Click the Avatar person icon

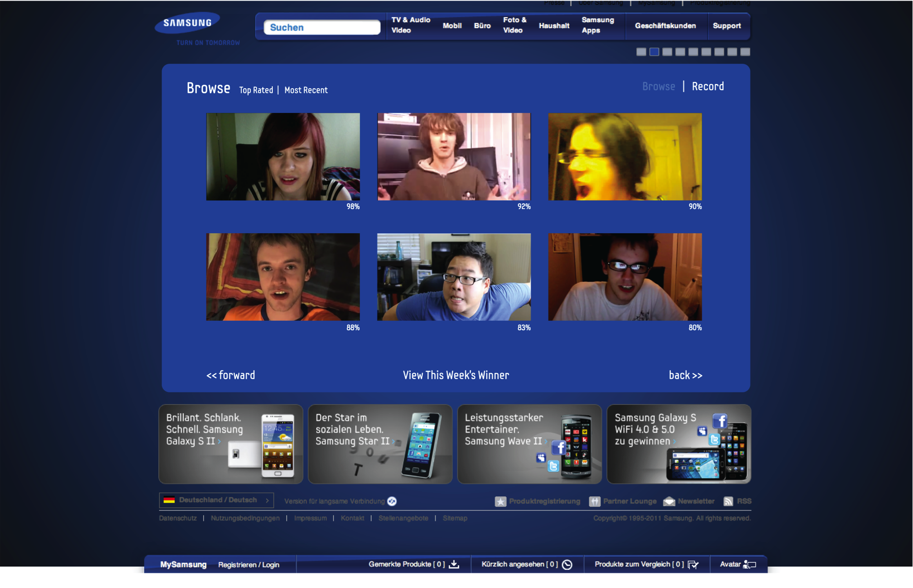(x=749, y=565)
